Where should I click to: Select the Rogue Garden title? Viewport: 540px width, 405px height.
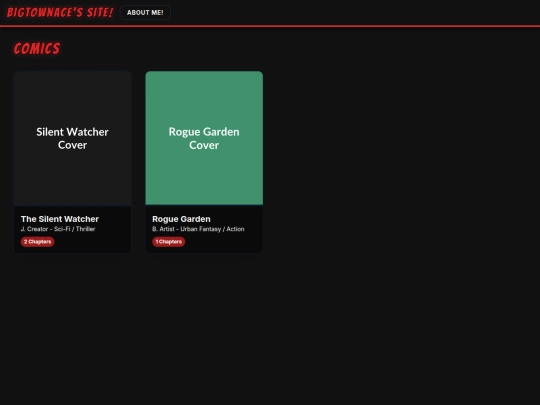pyautogui.click(x=181, y=219)
